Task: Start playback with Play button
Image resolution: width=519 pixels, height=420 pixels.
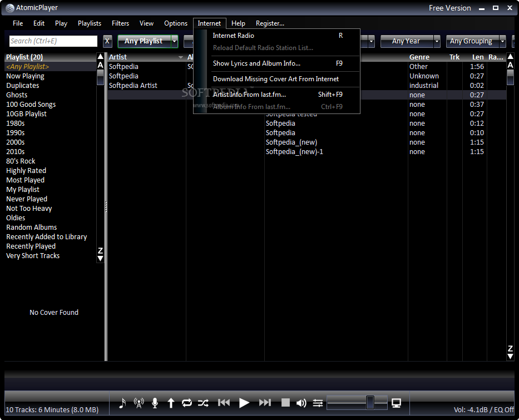Action: click(244, 403)
